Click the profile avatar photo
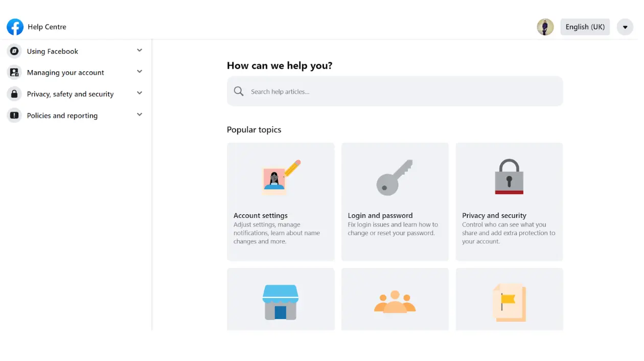The image size is (644, 361). (545, 27)
